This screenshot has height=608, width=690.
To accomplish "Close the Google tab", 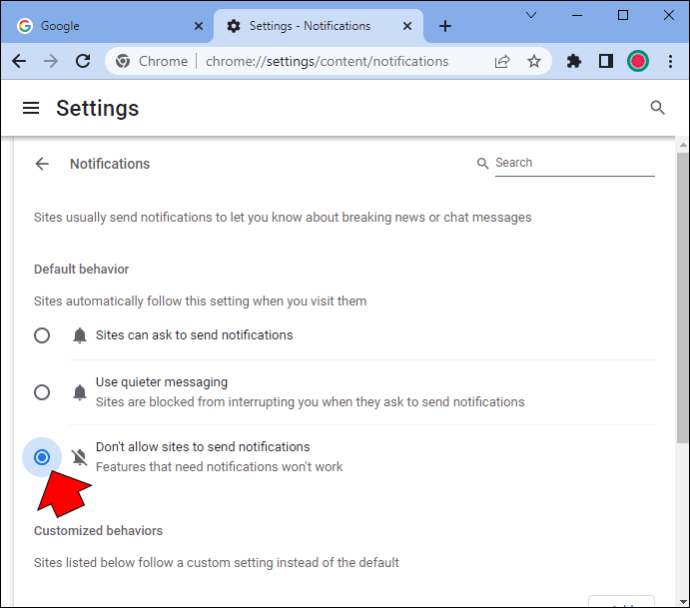I will pos(198,26).
